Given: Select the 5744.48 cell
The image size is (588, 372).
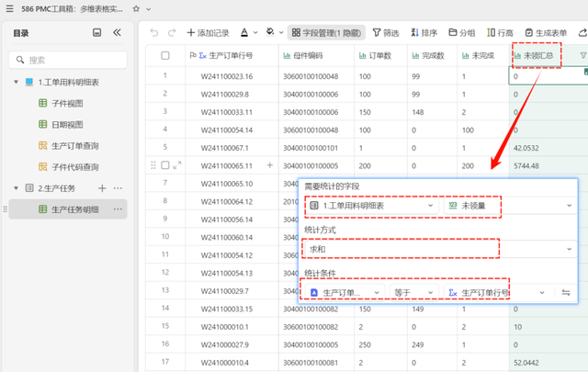Looking at the screenshot, I should coord(548,165).
